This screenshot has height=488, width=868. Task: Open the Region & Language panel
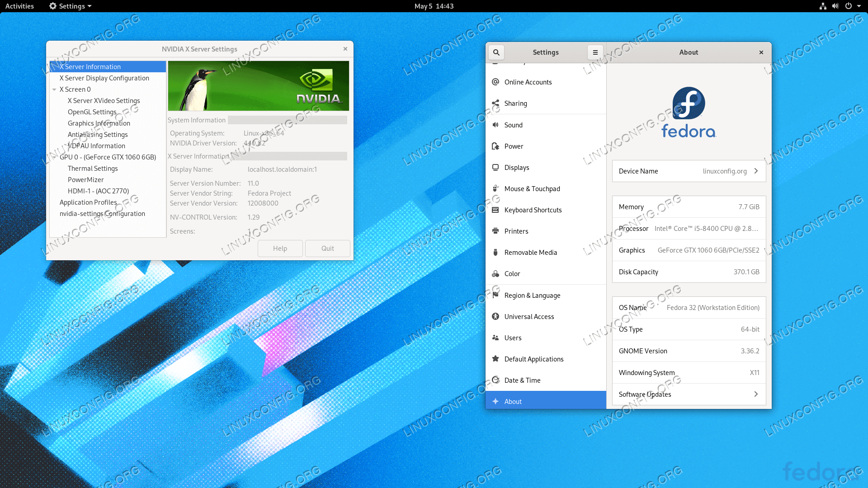(x=532, y=296)
